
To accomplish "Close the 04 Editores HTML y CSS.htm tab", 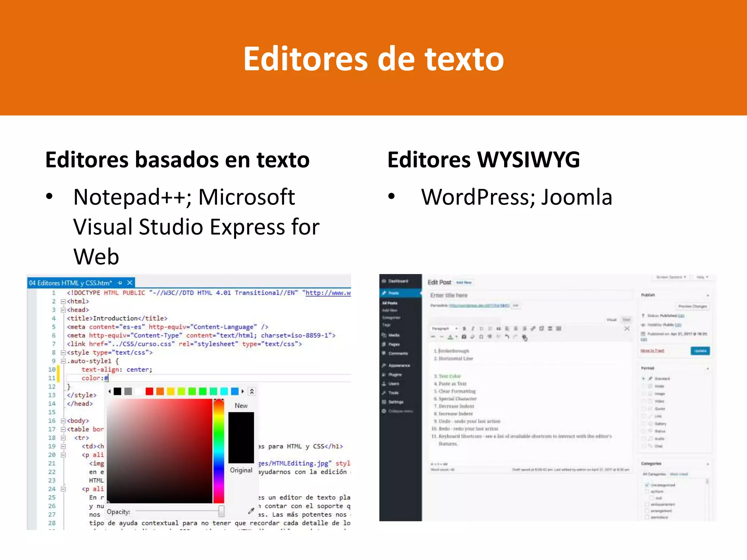I will [x=129, y=283].
